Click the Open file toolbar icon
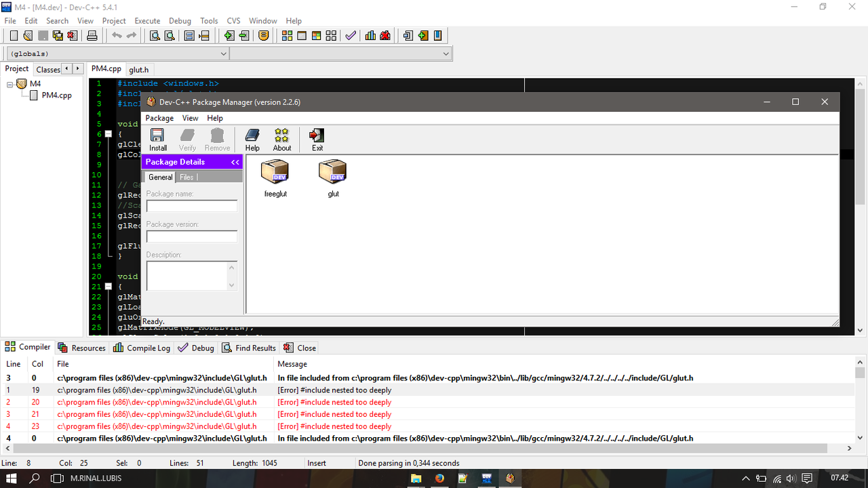868x488 pixels. pyautogui.click(x=28, y=36)
